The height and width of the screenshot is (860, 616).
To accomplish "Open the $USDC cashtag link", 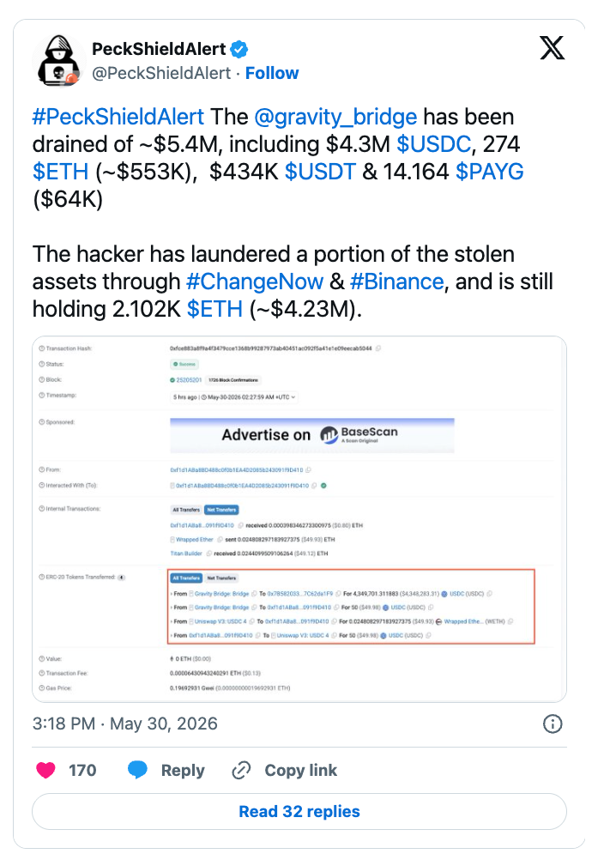I will pos(433,144).
